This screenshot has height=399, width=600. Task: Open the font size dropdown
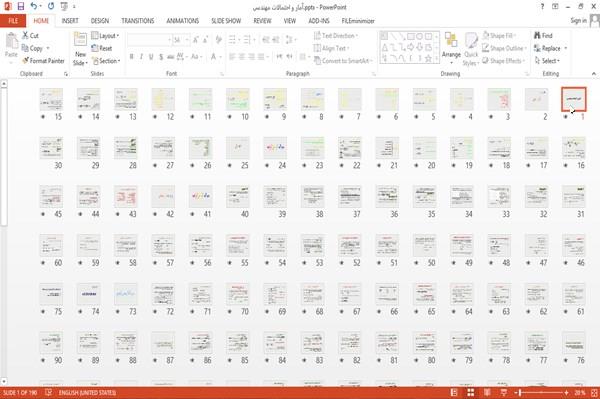[187, 40]
